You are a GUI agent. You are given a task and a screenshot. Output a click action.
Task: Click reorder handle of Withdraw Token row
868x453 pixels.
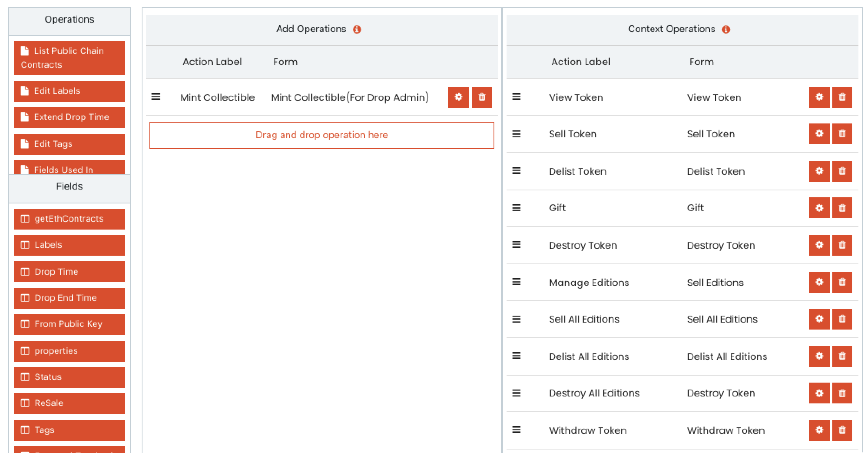coord(516,430)
